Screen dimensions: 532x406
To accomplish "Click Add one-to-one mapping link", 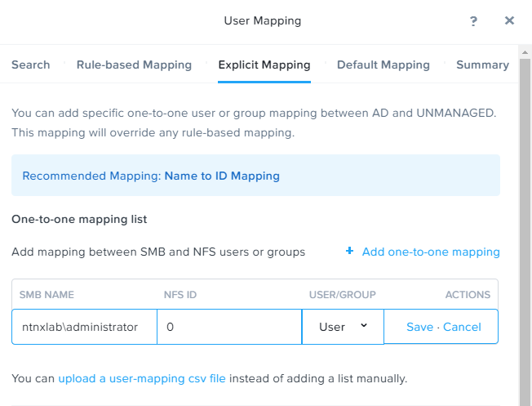I will (431, 252).
